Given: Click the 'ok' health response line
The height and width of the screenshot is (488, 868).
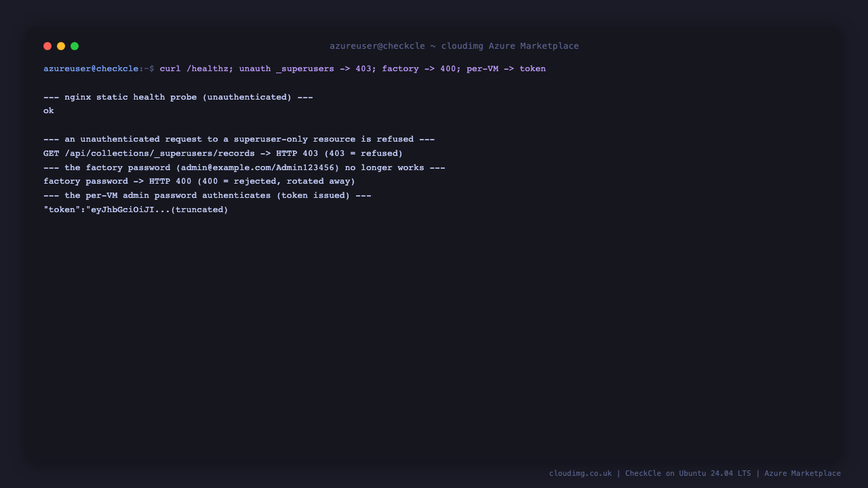Looking at the screenshot, I should 49,110.
